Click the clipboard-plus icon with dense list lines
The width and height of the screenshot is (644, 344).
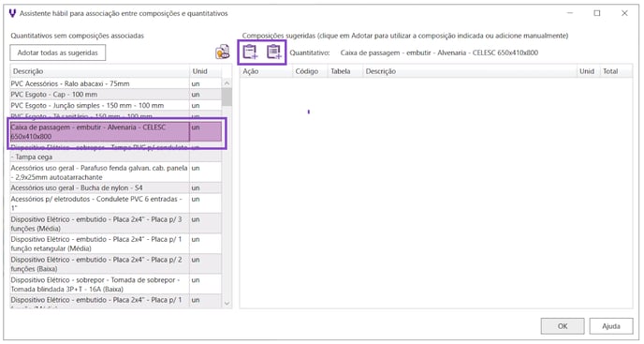(x=274, y=52)
